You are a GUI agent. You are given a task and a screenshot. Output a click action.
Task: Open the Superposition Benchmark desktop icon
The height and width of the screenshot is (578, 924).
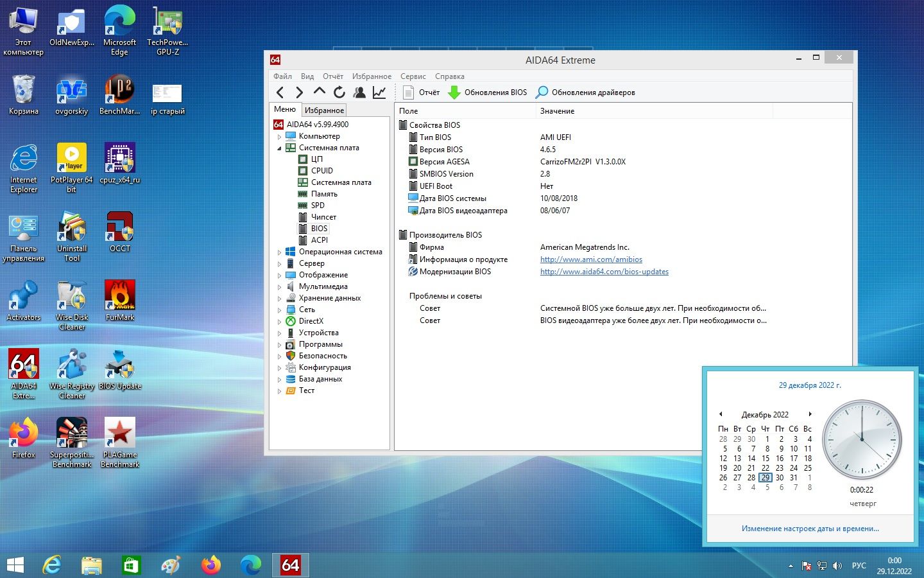pos(72,442)
